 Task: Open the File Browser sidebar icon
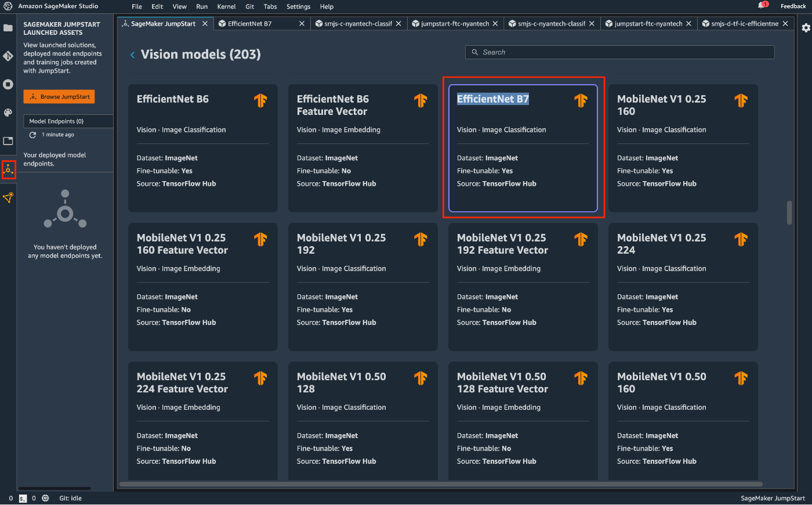click(8, 28)
